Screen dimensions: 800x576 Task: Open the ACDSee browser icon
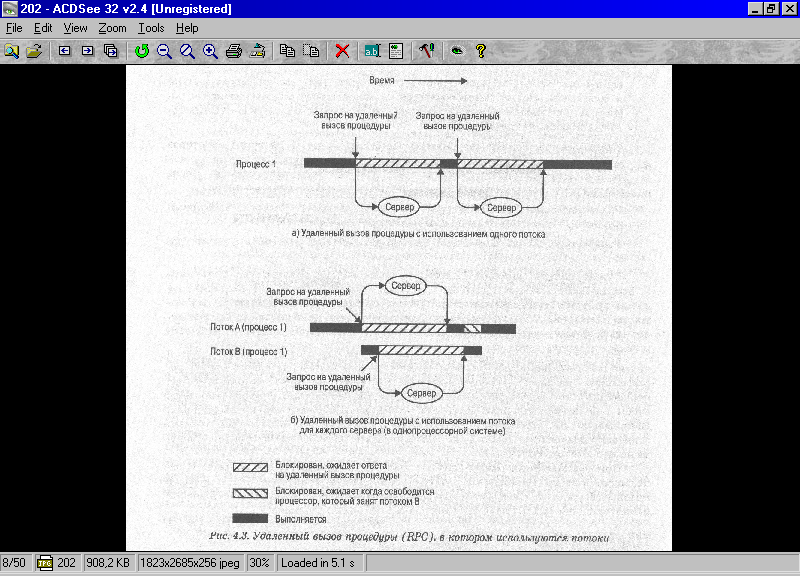pos(11,51)
